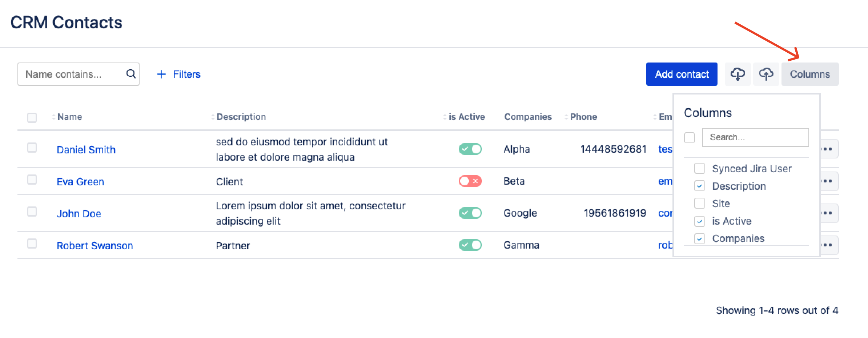868x338 pixels.
Task: Disable the active toggle for Daniel Smith
Action: (470, 149)
